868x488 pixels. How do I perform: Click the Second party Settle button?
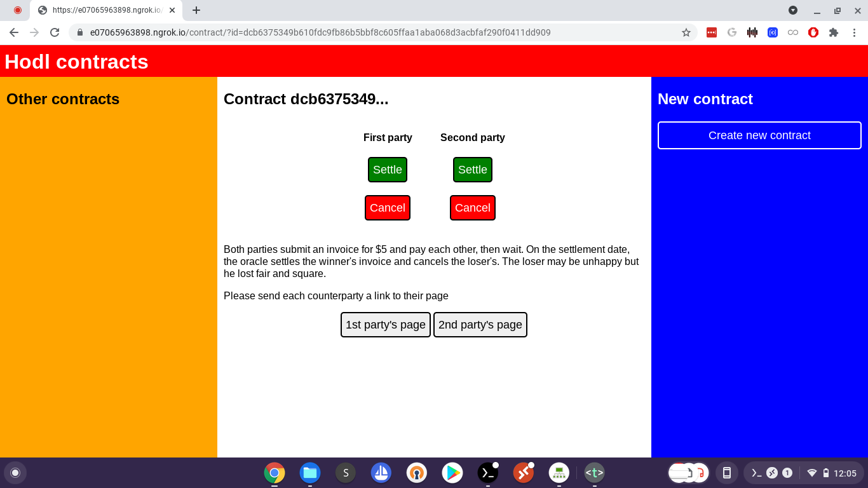point(473,170)
